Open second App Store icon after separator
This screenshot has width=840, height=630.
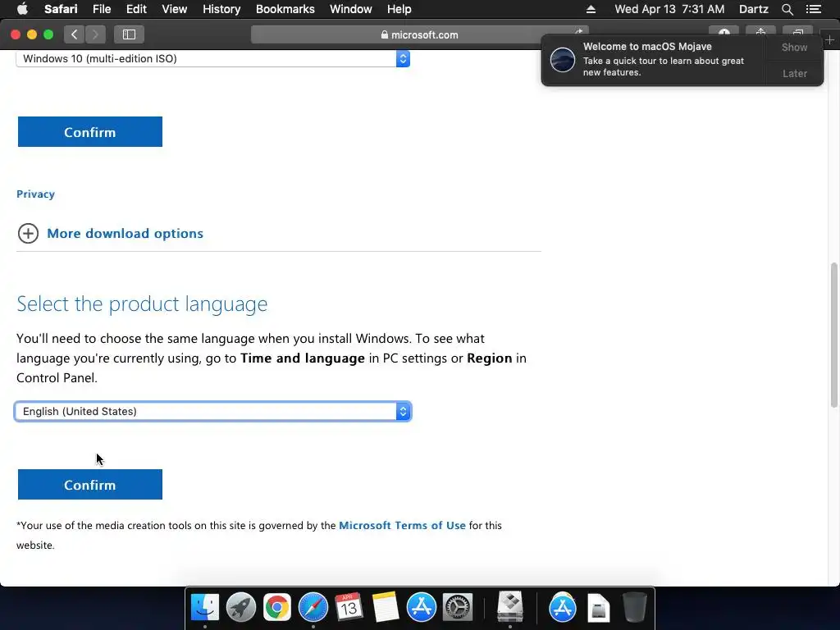[563, 608]
